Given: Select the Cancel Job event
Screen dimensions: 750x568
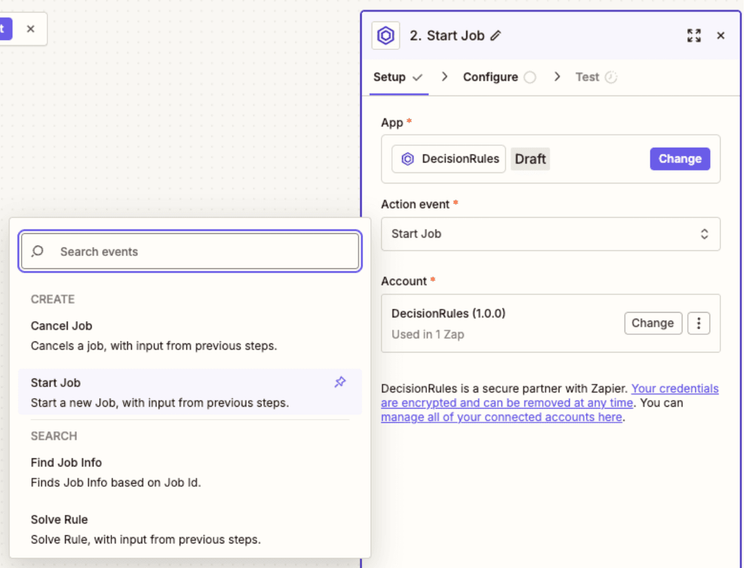Looking at the screenshot, I should coord(62,326).
